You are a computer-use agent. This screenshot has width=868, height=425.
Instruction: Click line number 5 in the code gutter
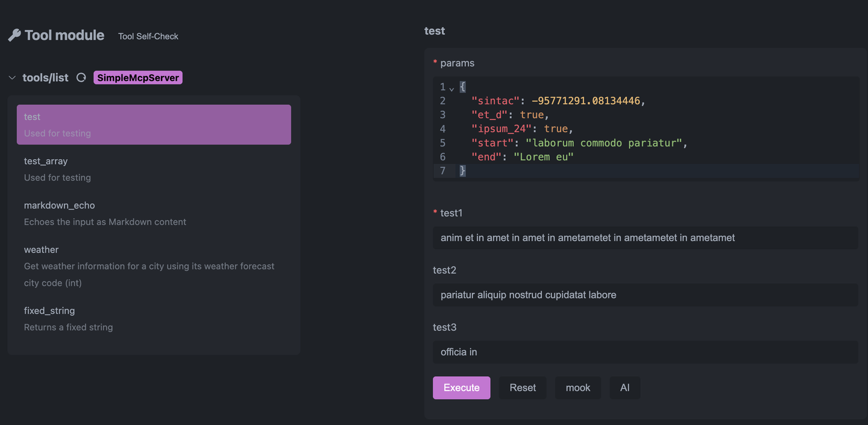tap(442, 143)
